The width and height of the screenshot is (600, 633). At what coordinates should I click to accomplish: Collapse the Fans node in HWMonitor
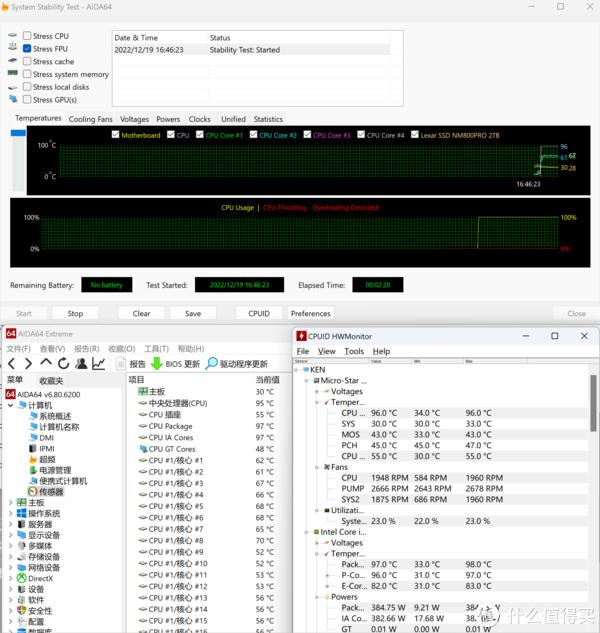click(317, 467)
